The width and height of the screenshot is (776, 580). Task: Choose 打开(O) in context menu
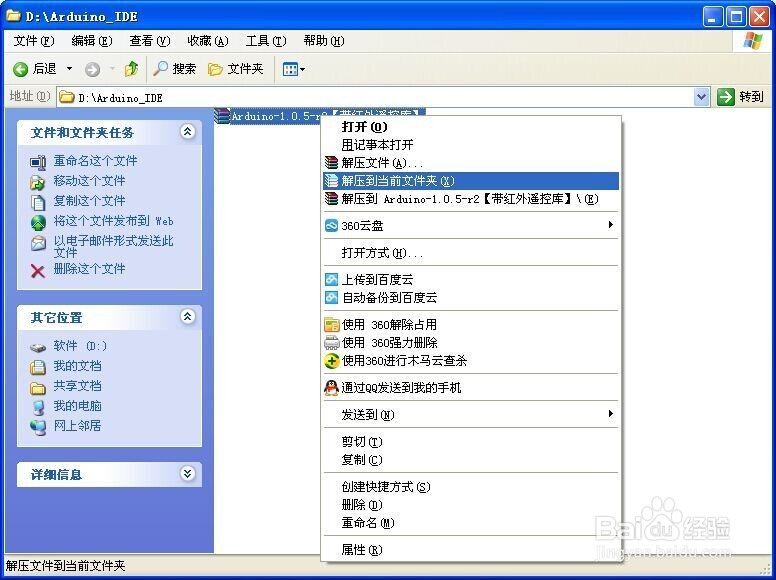(x=471, y=127)
